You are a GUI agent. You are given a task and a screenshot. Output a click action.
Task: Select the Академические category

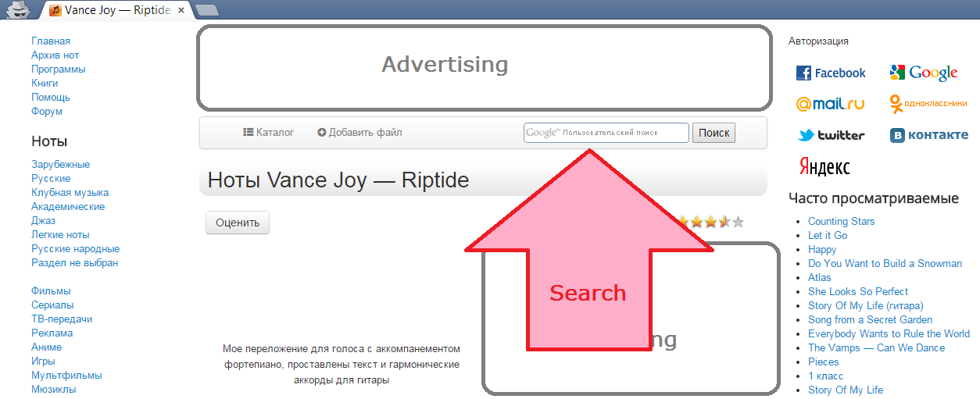(x=68, y=207)
